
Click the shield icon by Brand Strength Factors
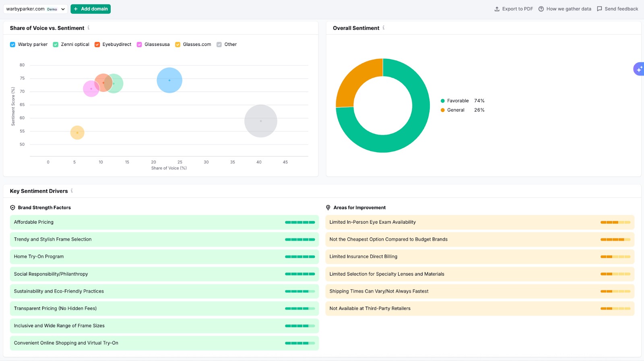pyautogui.click(x=12, y=208)
